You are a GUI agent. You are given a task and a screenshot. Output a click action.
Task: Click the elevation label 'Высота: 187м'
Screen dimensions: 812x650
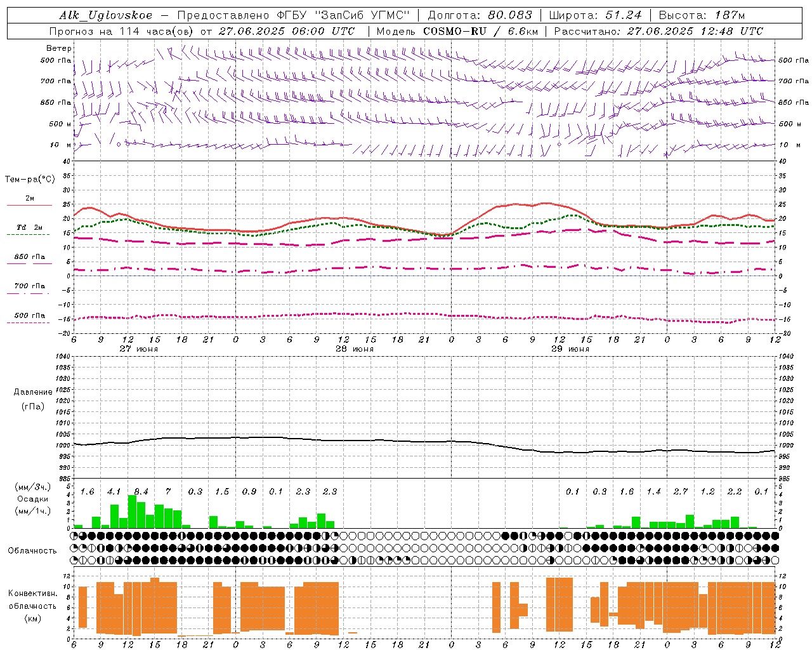702,16
